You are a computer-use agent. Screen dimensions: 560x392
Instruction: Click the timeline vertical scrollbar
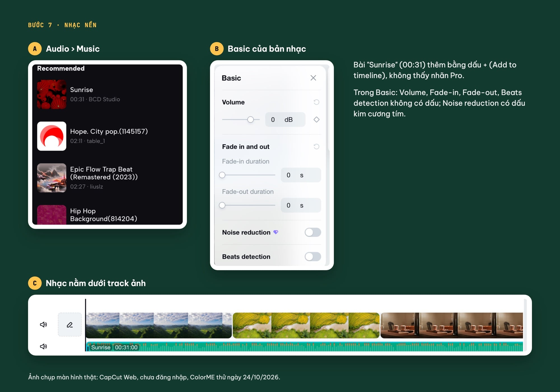click(x=525, y=325)
